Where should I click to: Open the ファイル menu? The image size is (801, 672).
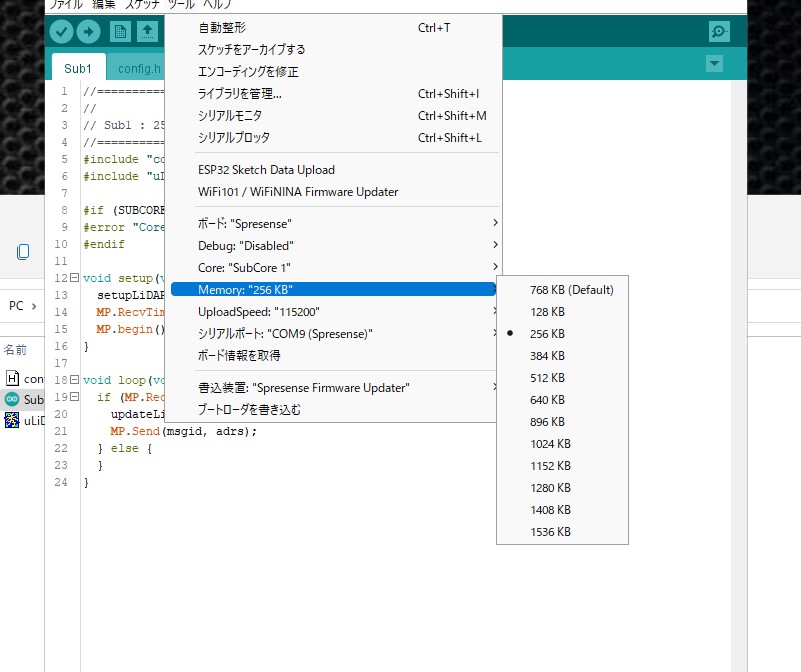click(x=66, y=5)
